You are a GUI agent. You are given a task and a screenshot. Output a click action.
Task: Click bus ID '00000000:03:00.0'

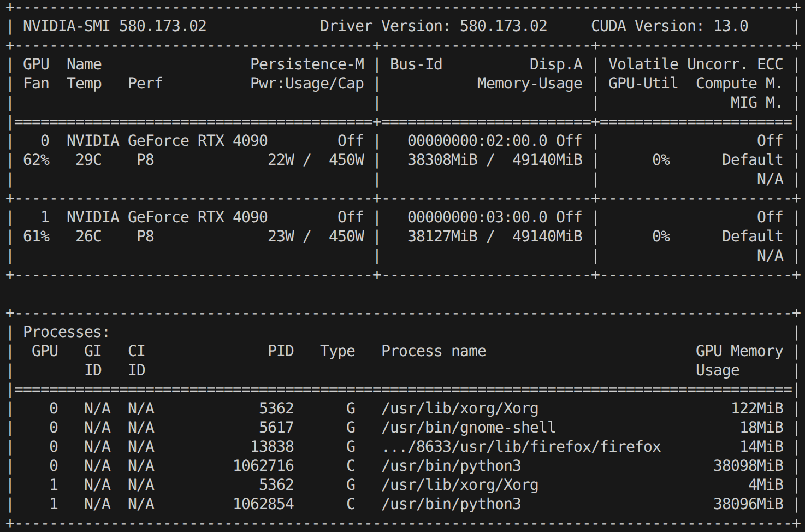[477, 217]
